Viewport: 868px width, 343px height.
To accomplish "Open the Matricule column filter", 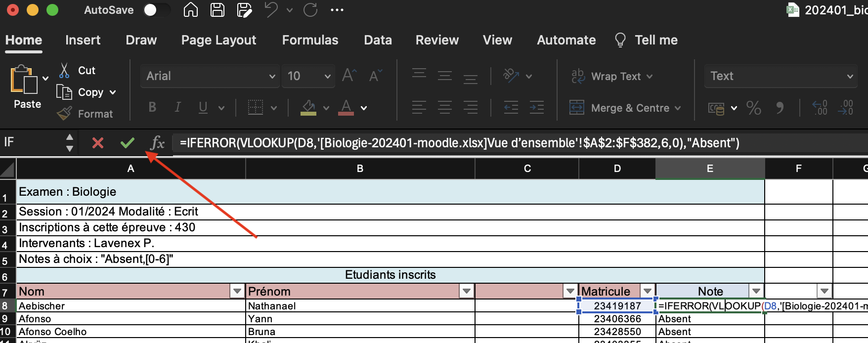I will tap(647, 291).
